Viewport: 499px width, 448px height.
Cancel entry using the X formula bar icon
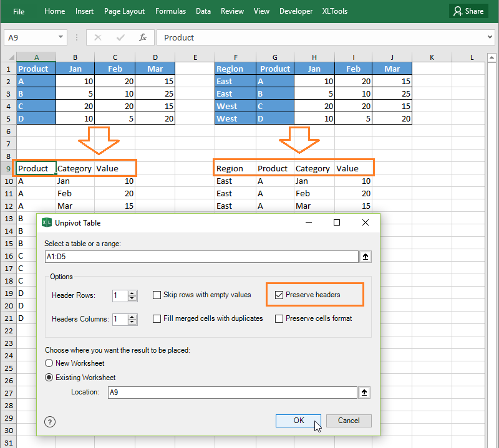point(98,38)
